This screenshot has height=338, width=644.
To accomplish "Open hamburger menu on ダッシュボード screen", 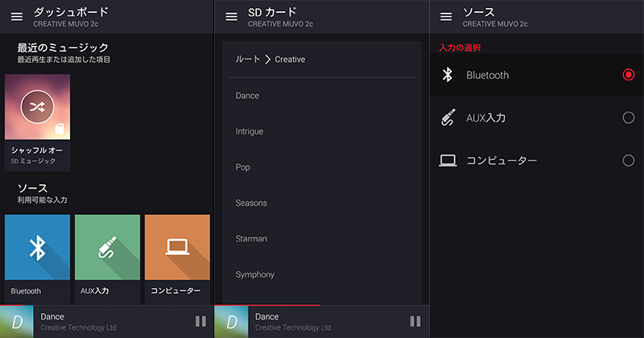I will (17, 17).
